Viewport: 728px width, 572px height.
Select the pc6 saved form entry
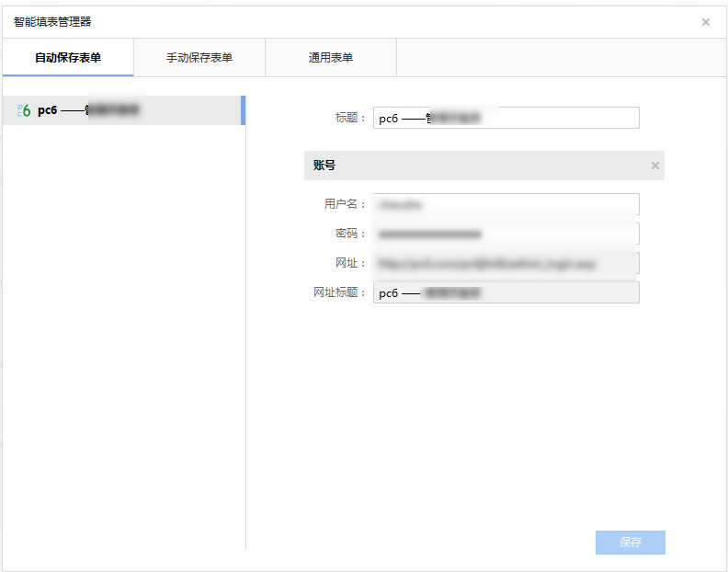coord(123,110)
